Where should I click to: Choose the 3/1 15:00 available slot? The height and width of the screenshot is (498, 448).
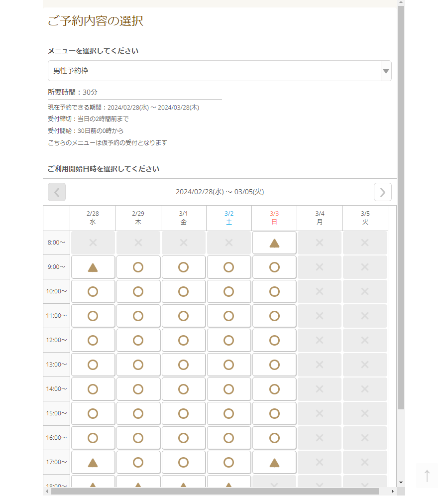pyautogui.click(x=183, y=414)
